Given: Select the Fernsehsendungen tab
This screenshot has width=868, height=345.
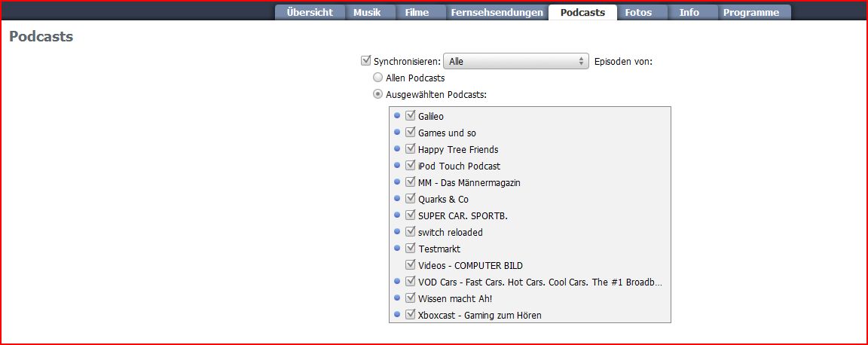Looking at the screenshot, I should pyautogui.click(x=497, y=13).
